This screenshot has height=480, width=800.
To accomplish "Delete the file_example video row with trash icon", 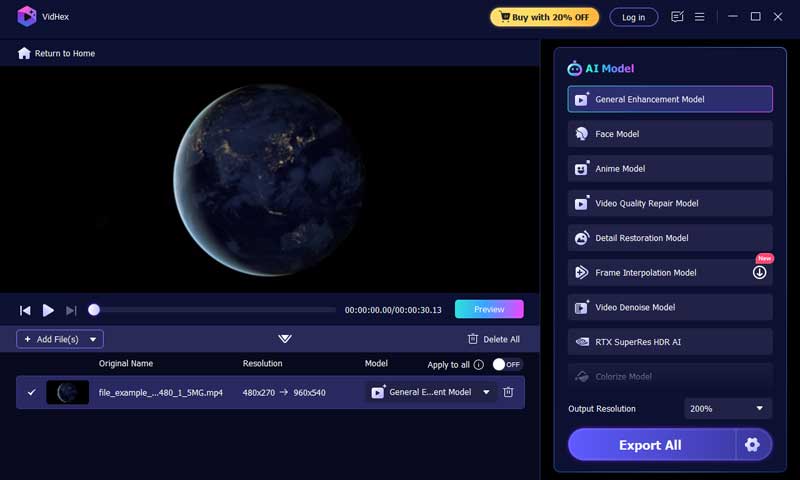I will point(508,392).
